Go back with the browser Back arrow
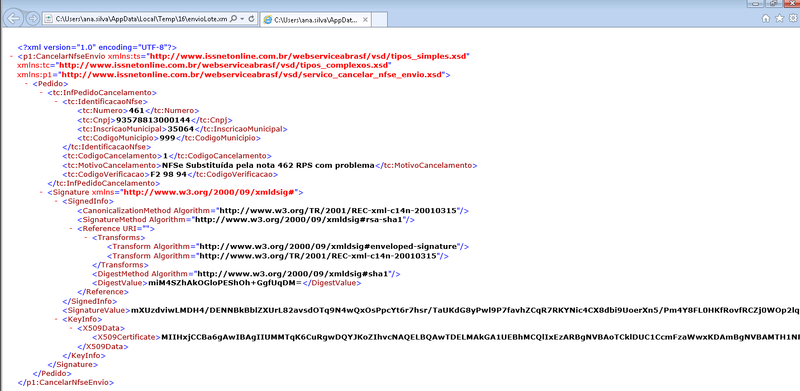800x391 pixels. pos(14,19)
